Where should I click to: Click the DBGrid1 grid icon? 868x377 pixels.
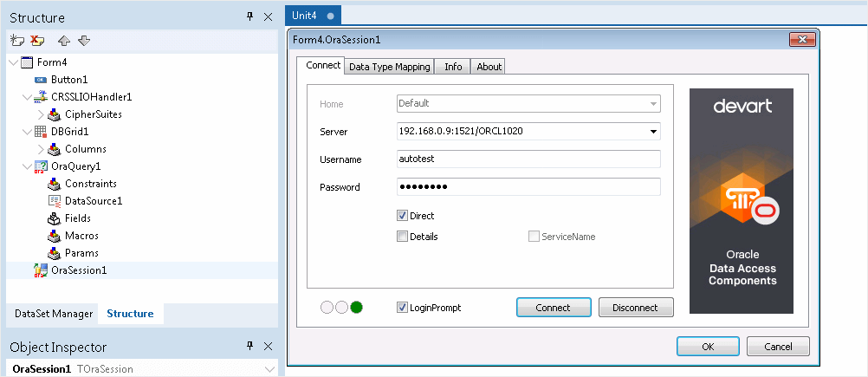41,132
